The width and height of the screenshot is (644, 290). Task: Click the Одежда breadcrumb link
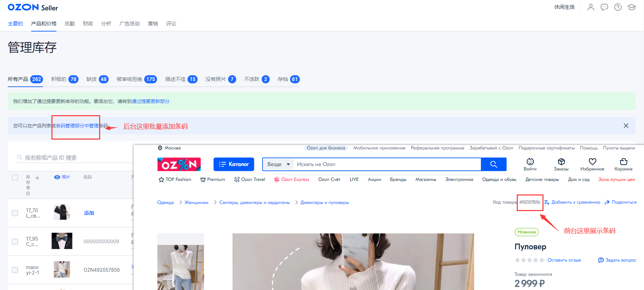[x=165, y=203]
